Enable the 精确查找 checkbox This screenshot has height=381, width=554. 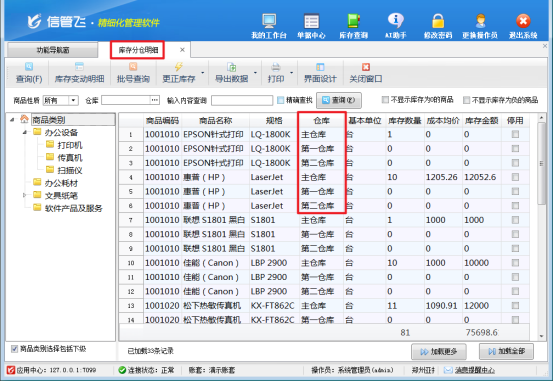pos(281,100)
